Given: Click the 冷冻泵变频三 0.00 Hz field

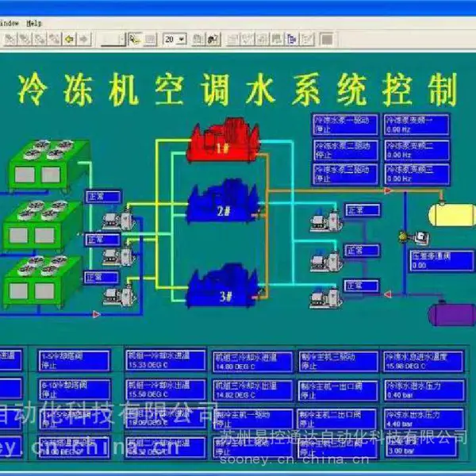Looking at the screenshot, I should coord(416,174).
